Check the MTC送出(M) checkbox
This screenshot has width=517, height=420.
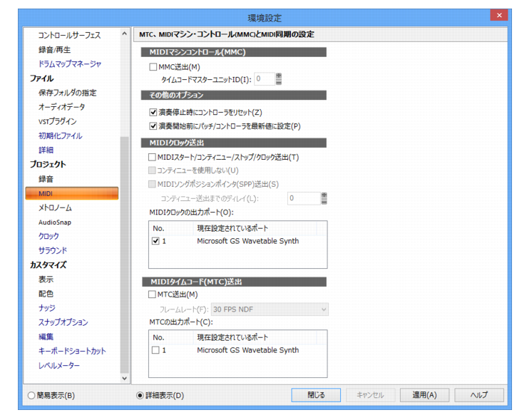152,294
